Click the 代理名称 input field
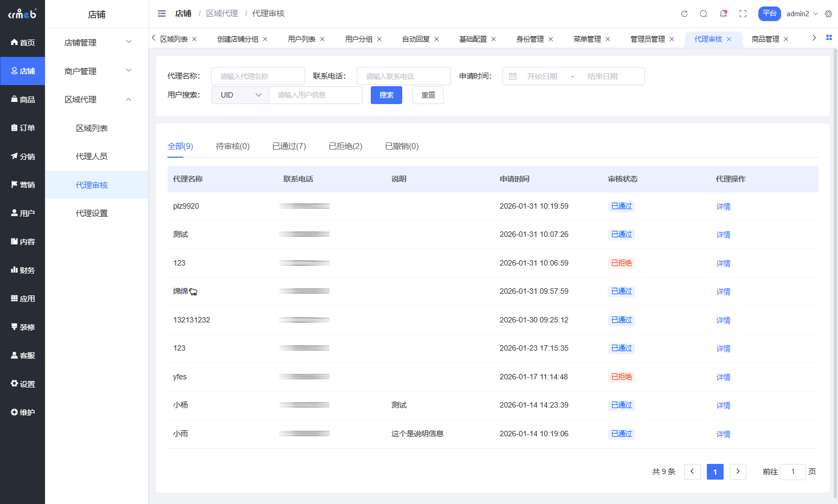 [258, 76]
